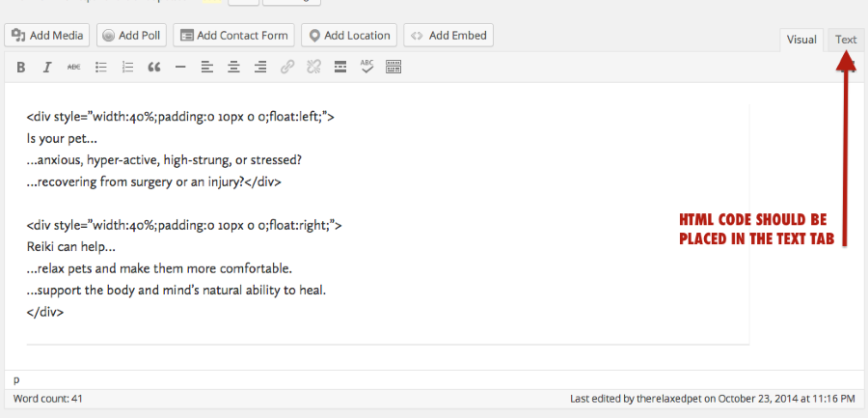
Task: Click the insert link icon
Action: pos(286,67)
